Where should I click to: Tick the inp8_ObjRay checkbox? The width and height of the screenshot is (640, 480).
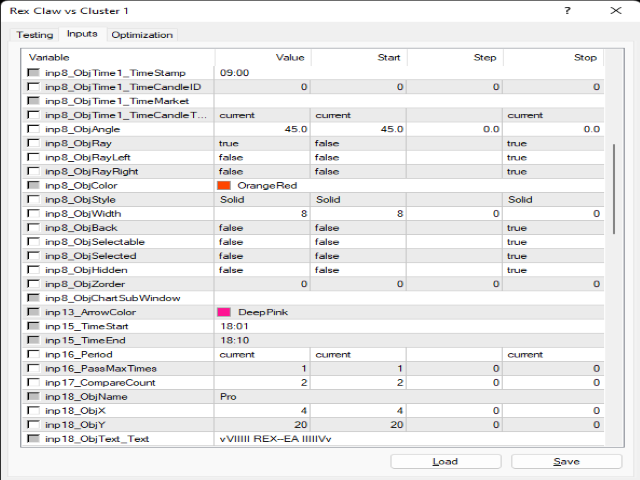tap(34, 143)
